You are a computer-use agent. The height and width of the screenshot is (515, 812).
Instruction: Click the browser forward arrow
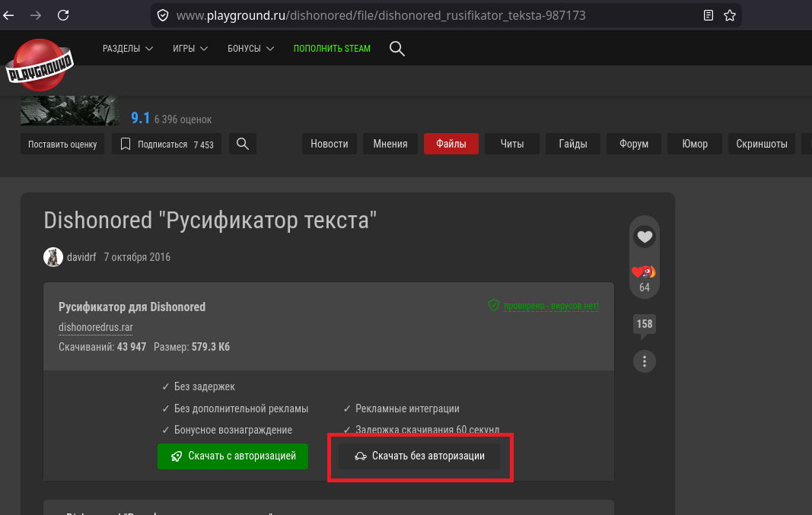click(x=36, y=15)
